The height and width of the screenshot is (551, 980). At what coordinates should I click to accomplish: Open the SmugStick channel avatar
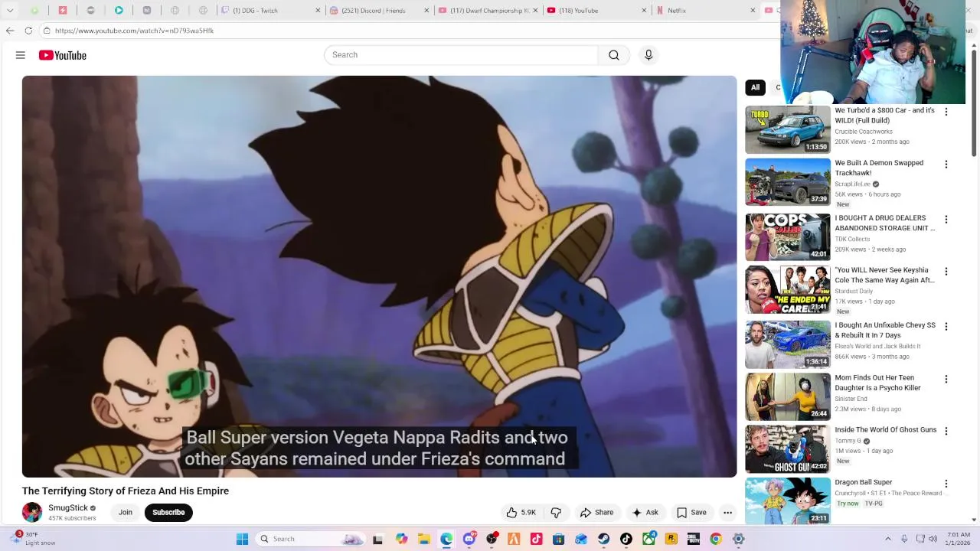[x=32, y=513]
